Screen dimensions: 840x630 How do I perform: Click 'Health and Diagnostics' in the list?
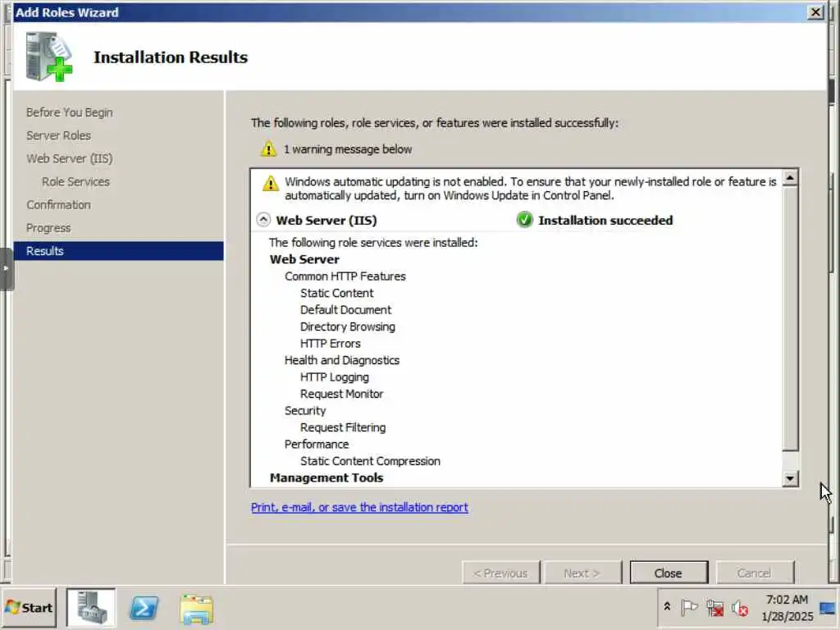click(x=342, y=360)
